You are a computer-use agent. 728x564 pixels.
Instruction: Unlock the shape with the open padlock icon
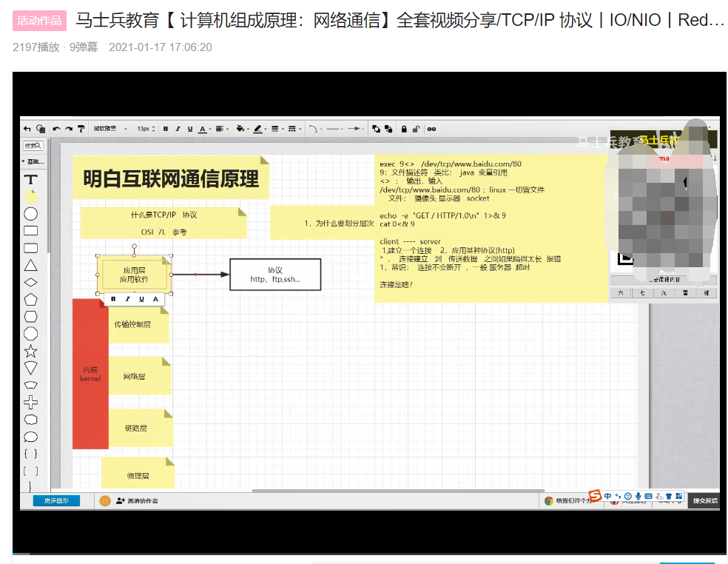pos(416,129)
